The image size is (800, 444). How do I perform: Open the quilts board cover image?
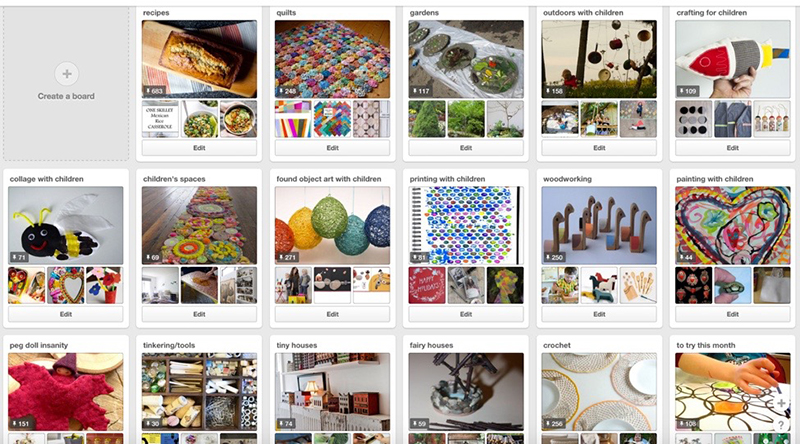(332, 59)
